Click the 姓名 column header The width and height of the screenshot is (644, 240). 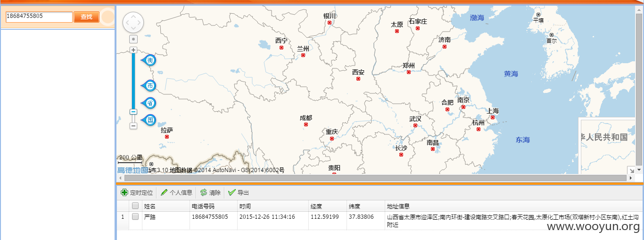[166, 206]
